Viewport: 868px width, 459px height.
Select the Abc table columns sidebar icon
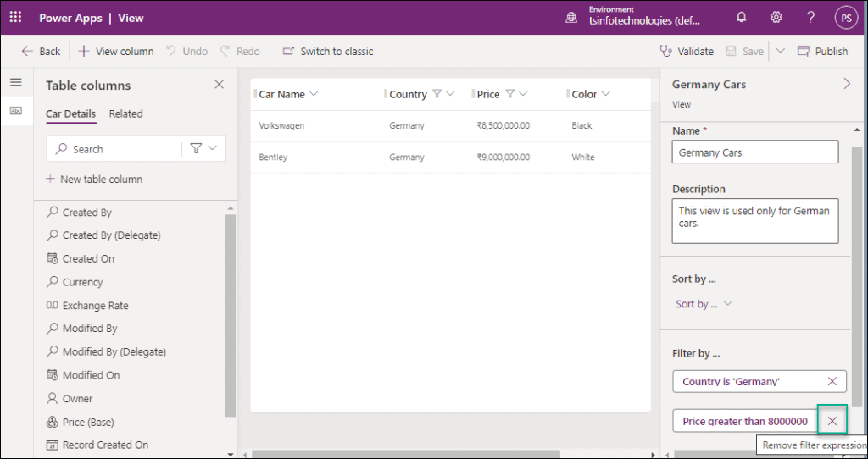(x=16, y=111)
